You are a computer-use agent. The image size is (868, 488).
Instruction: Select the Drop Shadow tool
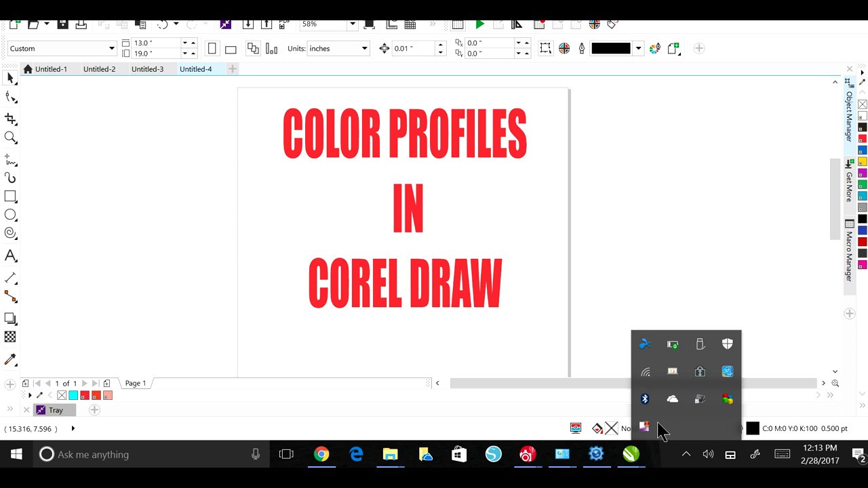(x=10, y=318)
